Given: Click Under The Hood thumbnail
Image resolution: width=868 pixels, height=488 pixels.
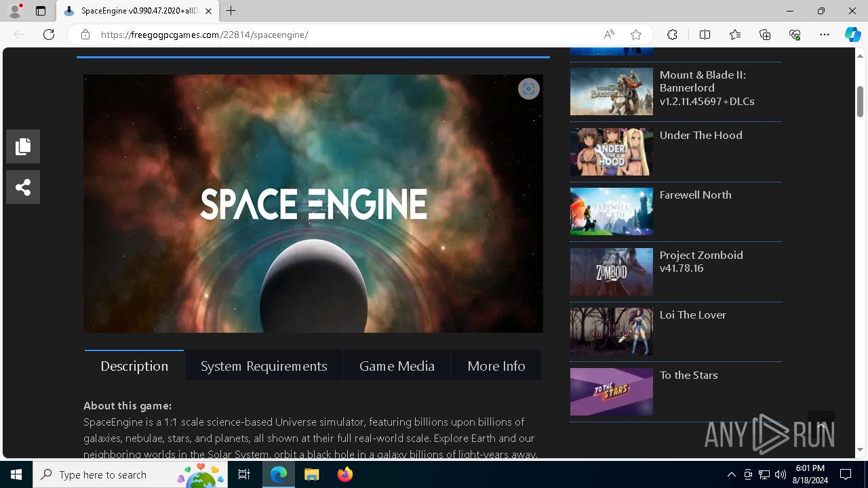Looking at the screenshot, I should [x=612, y=151].
